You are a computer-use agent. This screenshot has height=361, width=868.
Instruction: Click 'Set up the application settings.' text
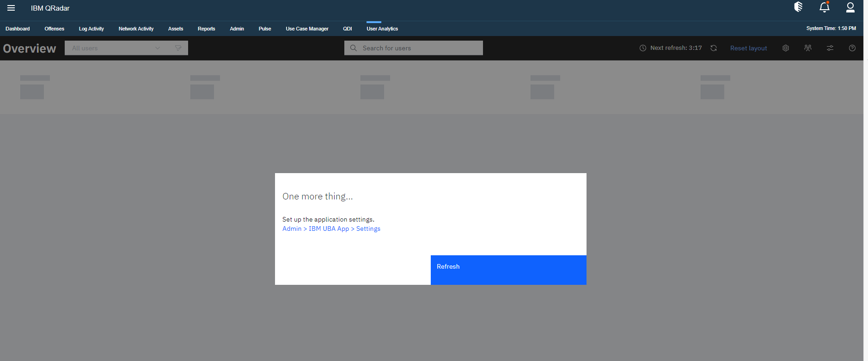(x=328, y=219)
